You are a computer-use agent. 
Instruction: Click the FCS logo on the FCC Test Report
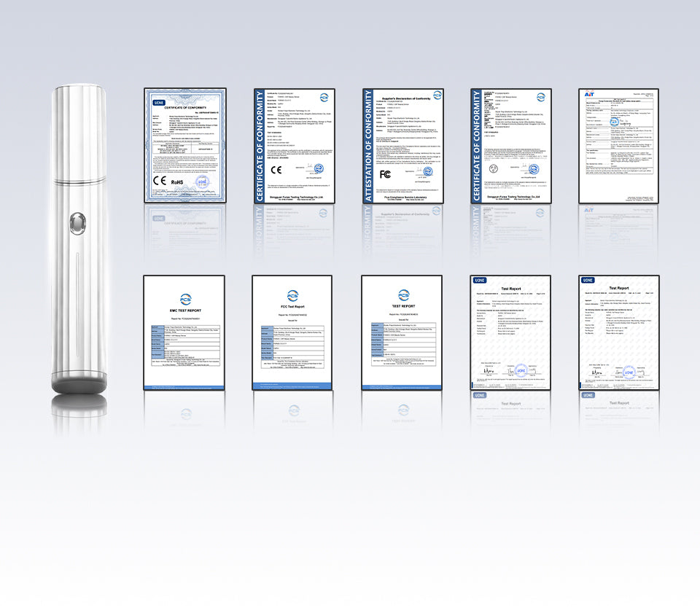point(292,295)
